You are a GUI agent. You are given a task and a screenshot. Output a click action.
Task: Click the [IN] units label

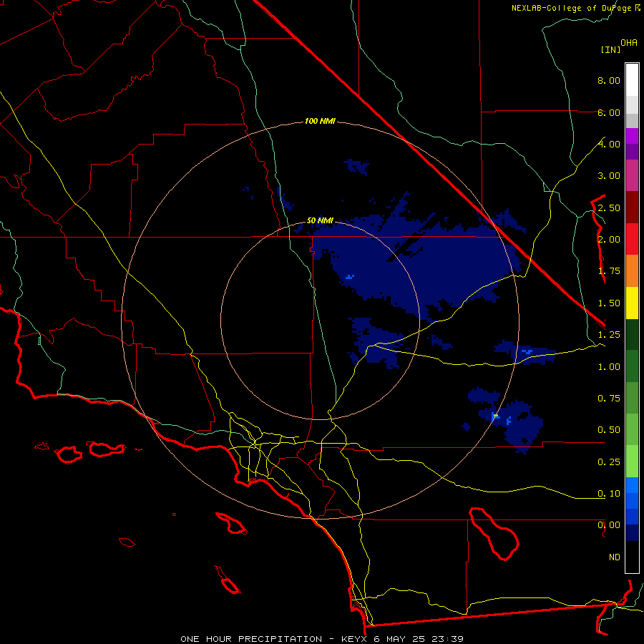pos(610,49)
